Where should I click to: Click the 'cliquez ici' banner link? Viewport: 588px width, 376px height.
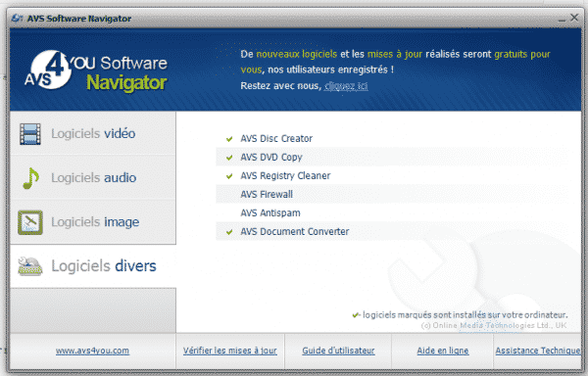[x=346, y=86]
